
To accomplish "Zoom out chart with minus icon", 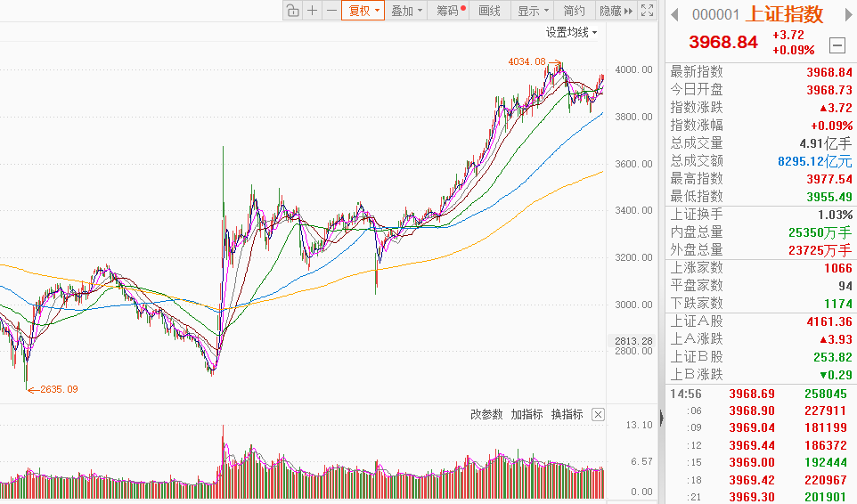I will coord(331,11).
